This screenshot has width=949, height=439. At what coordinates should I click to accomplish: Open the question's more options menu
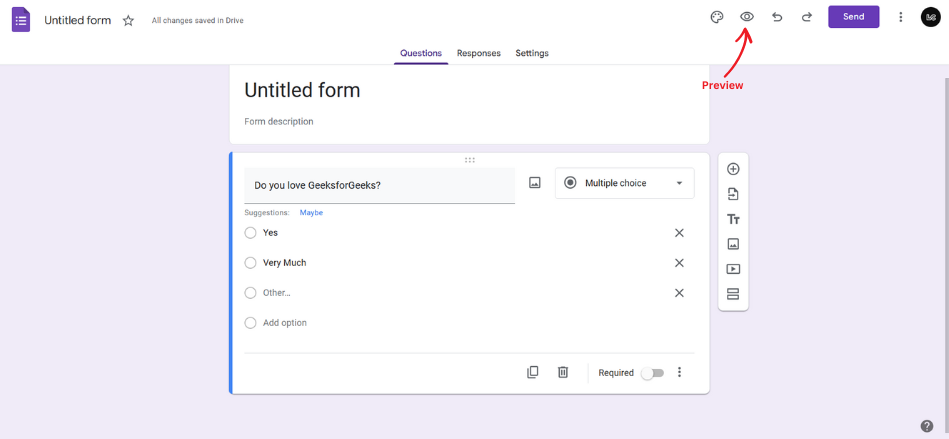pyautogui.click(x=680, y=372)
